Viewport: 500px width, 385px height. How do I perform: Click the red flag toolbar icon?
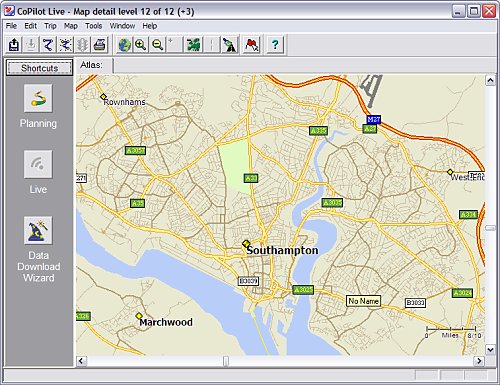tap(252, 44)
